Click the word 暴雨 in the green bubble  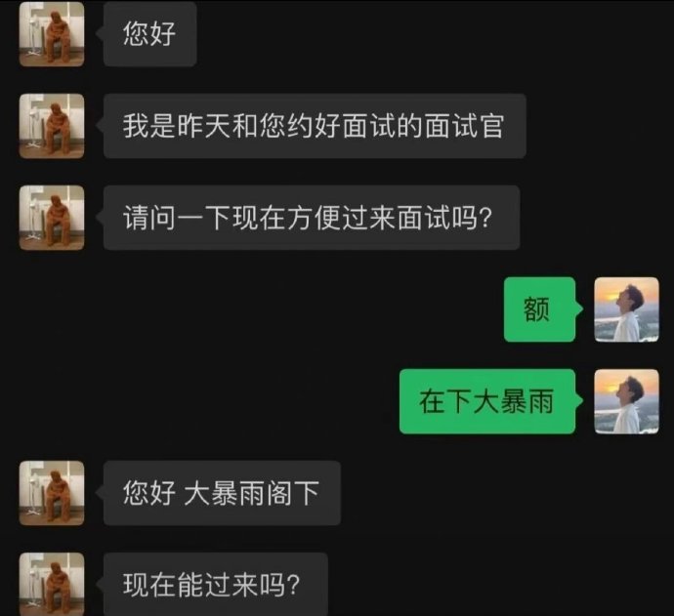click(x=527, y=401)
